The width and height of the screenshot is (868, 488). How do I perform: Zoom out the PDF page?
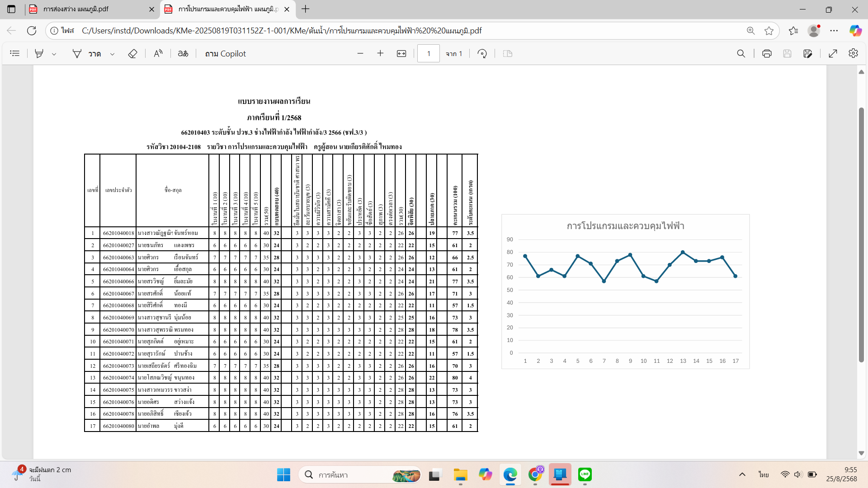pos(360,53)
